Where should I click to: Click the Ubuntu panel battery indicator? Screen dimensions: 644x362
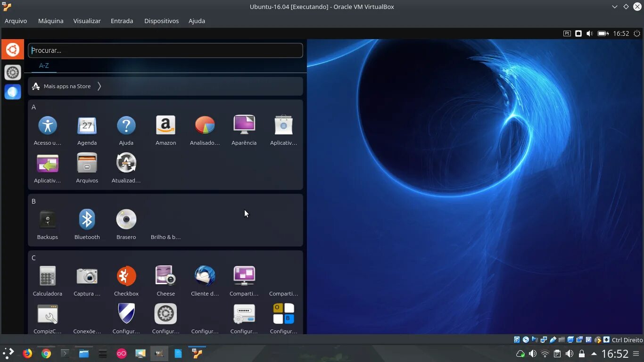pyautogui.click(x=603, y=33)
